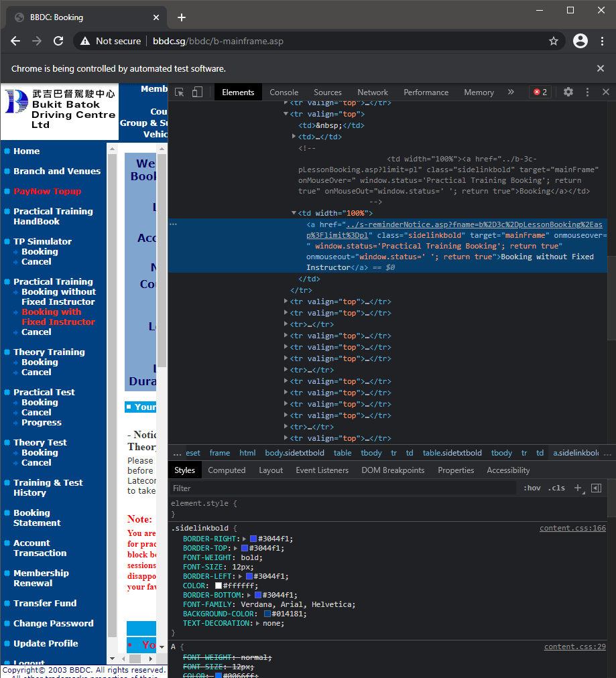The width and height of the screenshot is (616, 678).
Task: Open the PayNow Topup sidebar link
Action: [x=47, y=191]
